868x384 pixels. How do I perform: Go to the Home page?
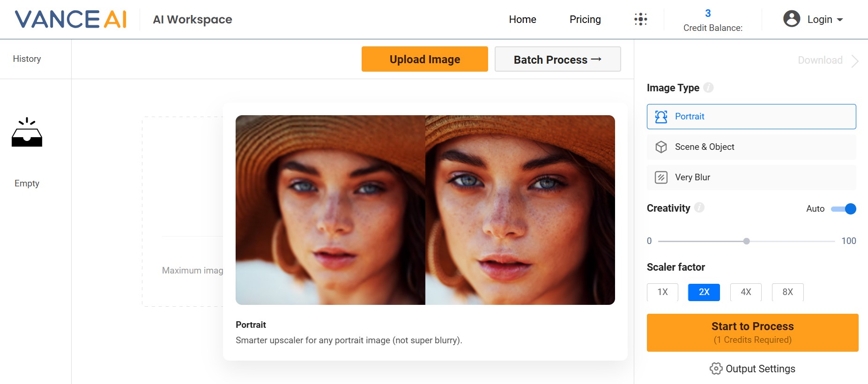522,20
